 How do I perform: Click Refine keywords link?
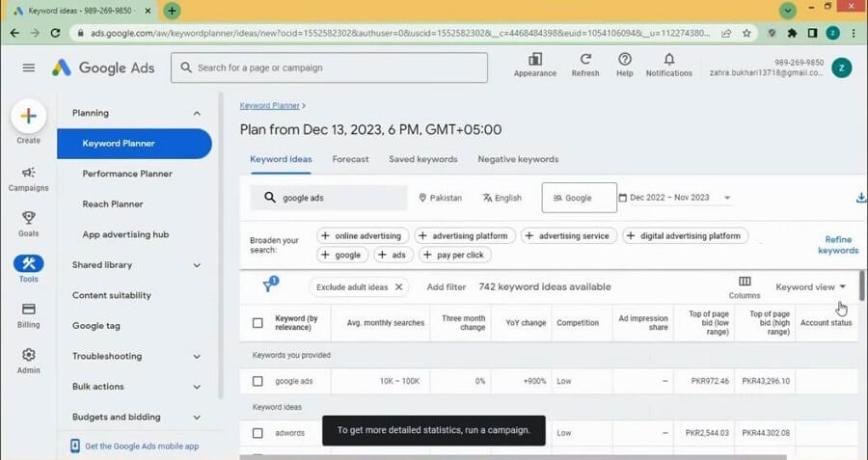(x=838, y=245)
